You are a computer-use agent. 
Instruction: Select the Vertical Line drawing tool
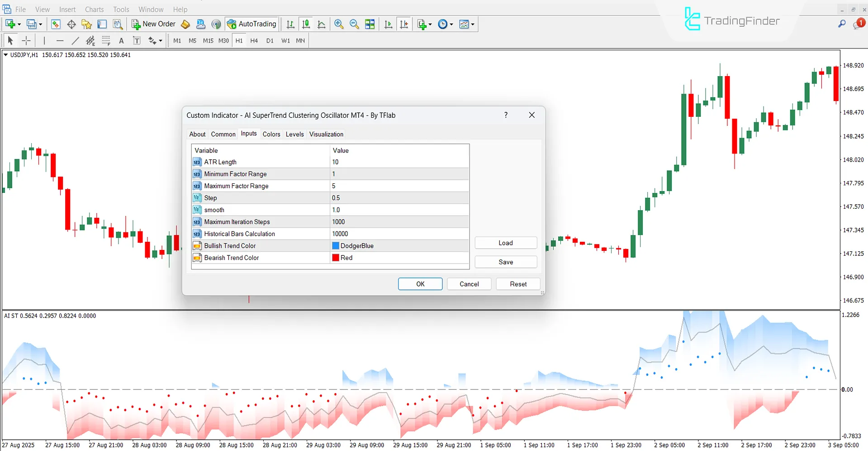coord(44,40)
